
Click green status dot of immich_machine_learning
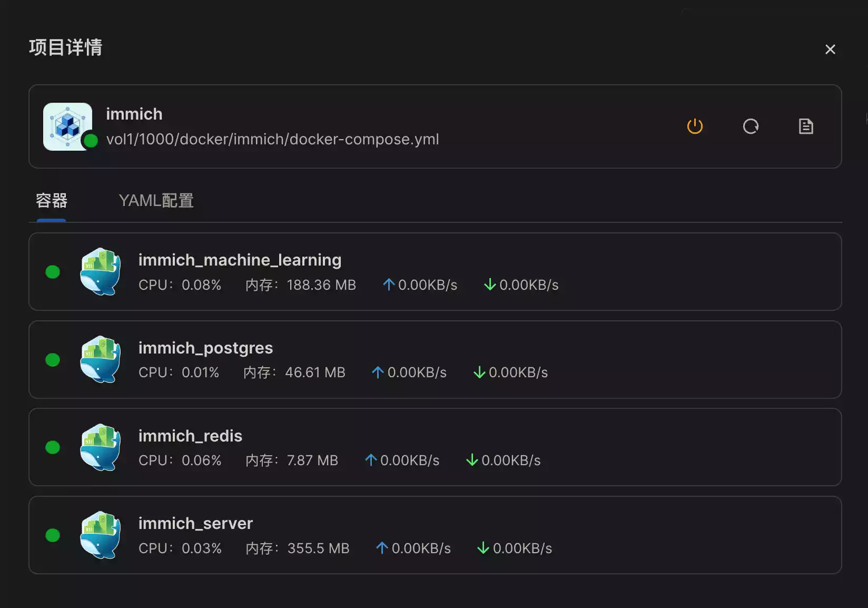tap(53, 272)
